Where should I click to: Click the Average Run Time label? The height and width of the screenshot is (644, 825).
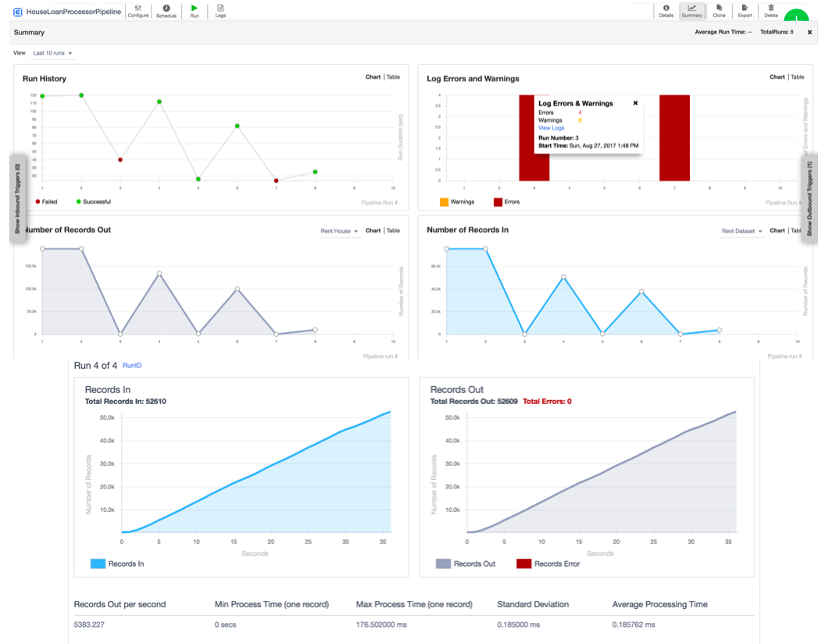point(723,32)
